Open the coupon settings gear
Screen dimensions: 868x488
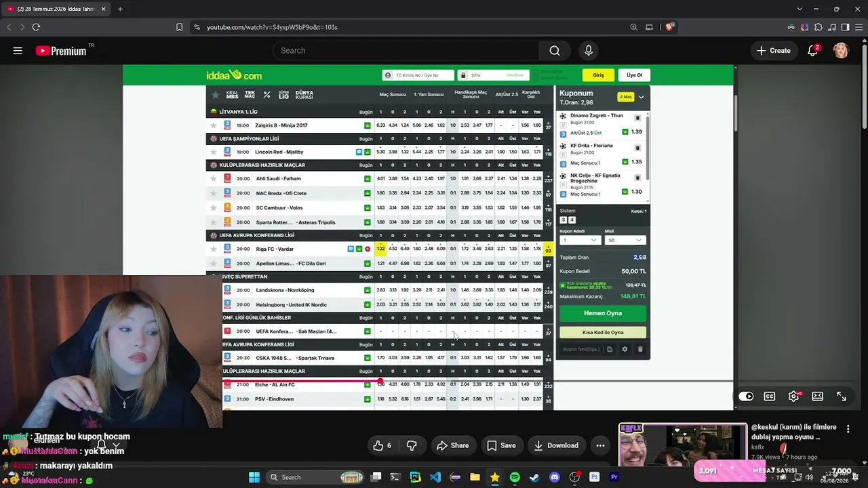625,350
